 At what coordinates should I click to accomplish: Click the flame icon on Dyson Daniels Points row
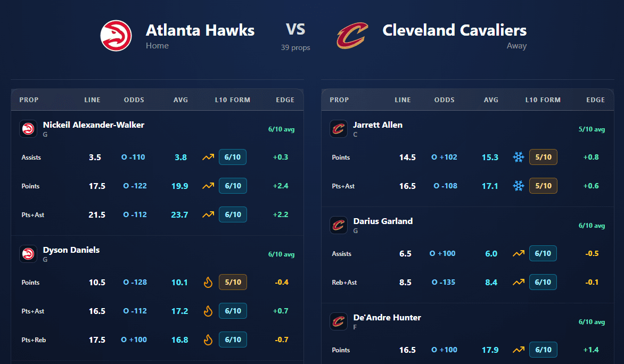208,283
